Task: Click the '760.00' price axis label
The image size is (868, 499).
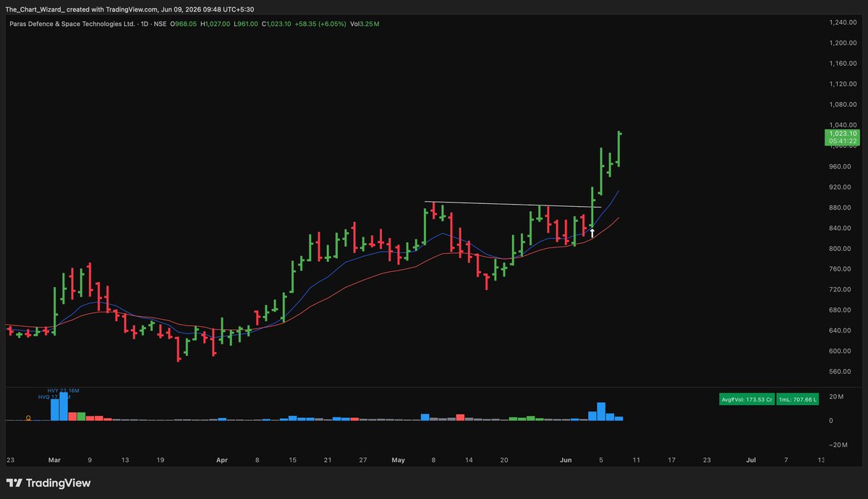Action: [839, 269]
